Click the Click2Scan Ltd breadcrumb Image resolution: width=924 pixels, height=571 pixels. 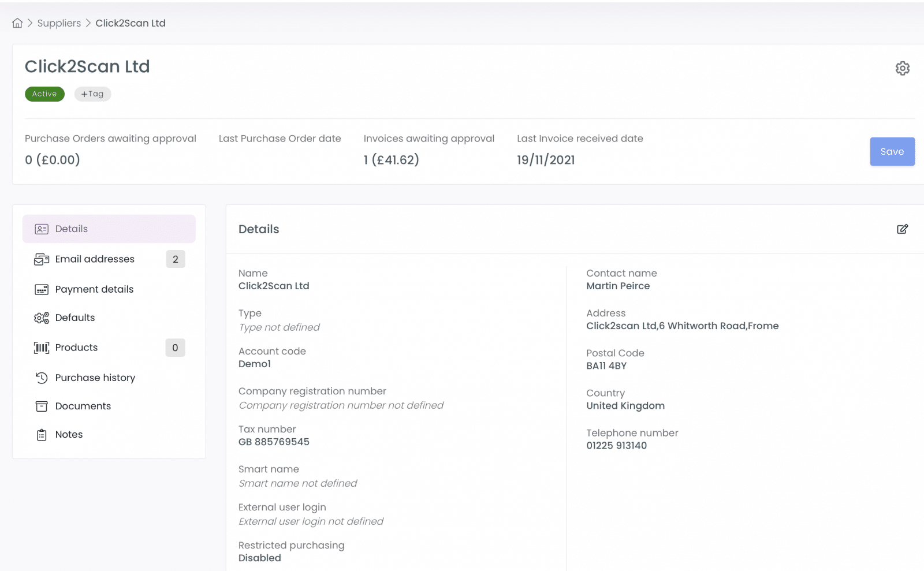pyautogui.click(x=131, y=23)
